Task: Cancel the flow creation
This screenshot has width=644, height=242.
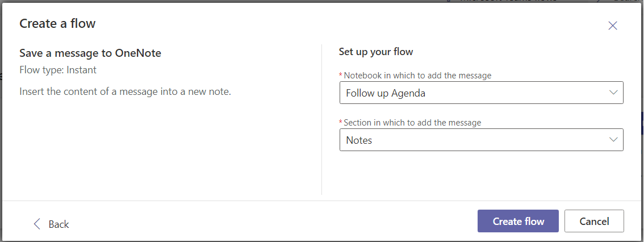Action: pos(594,222)
